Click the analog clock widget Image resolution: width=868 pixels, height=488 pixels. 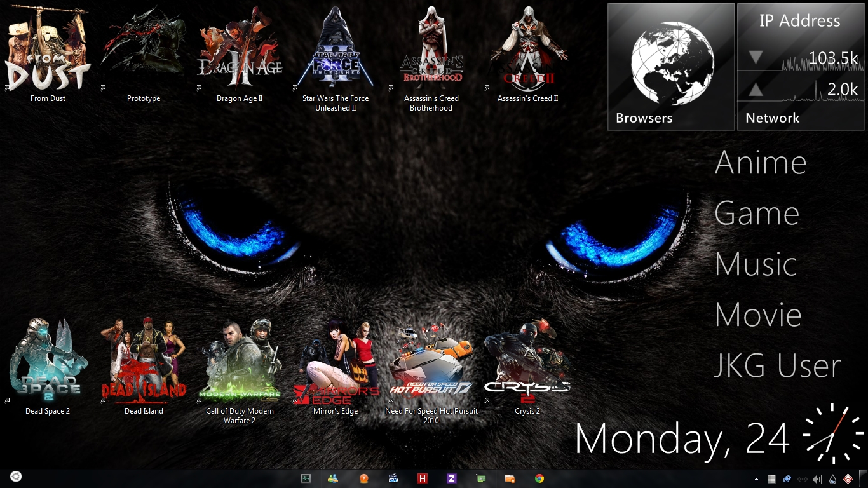coord(833,434)
